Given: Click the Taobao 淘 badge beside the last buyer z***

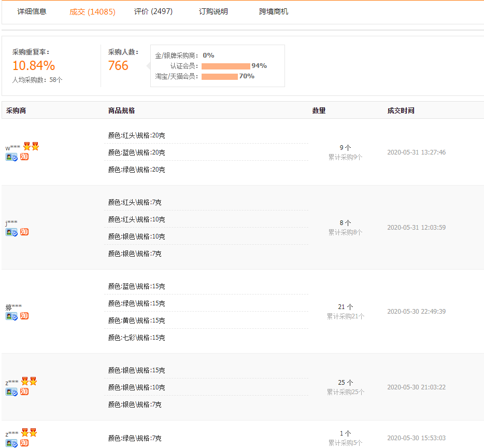Looking at the screenshot, I should [24, 443].
